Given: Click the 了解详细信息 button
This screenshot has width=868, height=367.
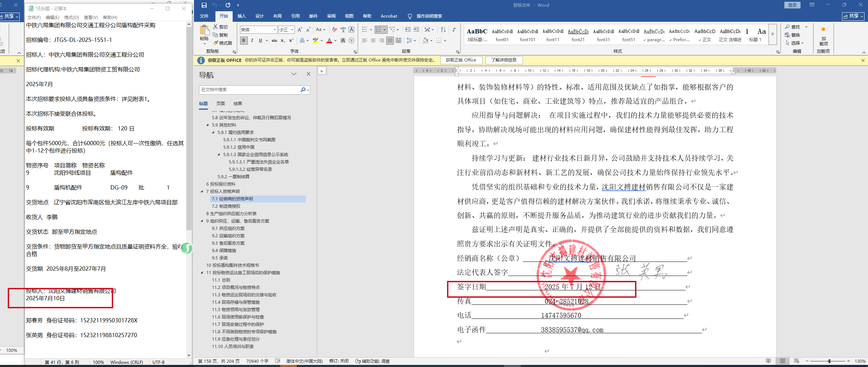Looking at the screenshot, I should (x=504, y=60).
